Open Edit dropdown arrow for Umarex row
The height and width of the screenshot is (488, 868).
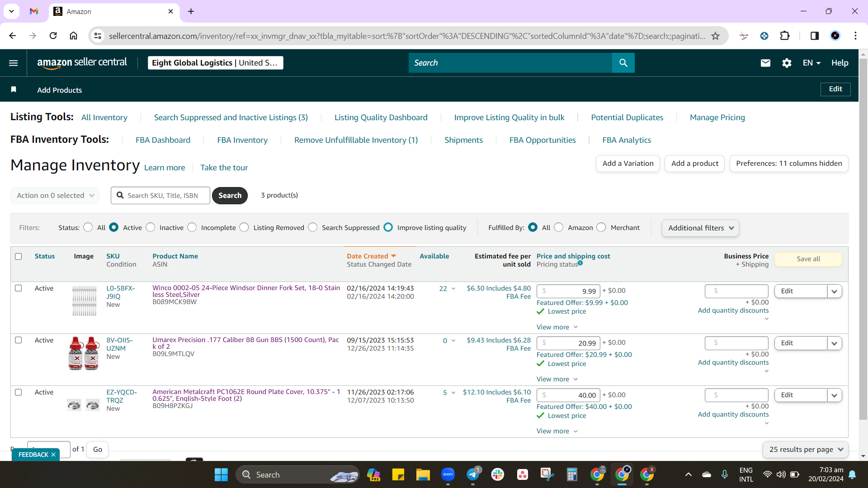point(835,343)
